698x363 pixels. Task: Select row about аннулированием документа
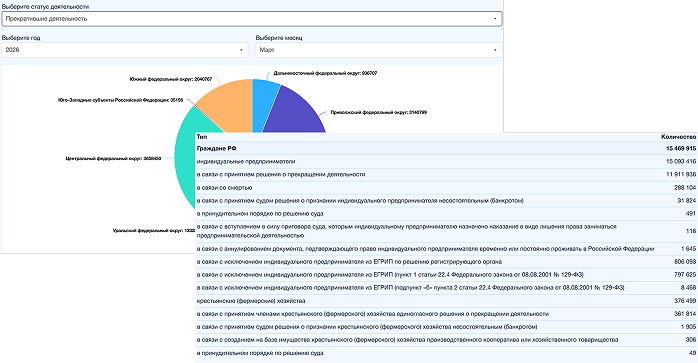tap(446, 249)
